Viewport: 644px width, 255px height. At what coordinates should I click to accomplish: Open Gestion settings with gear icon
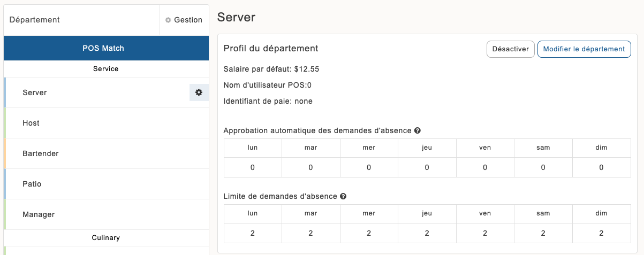[184, 20]
